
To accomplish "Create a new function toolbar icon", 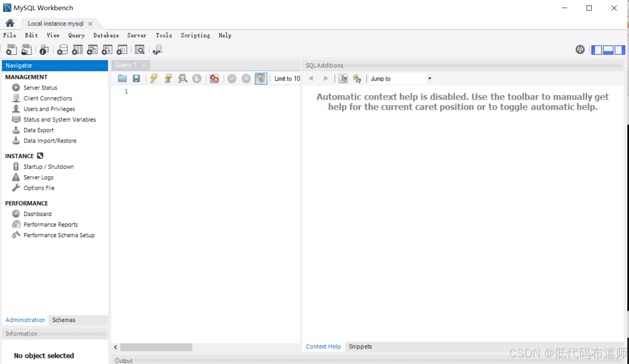I will tap(122, 50).
